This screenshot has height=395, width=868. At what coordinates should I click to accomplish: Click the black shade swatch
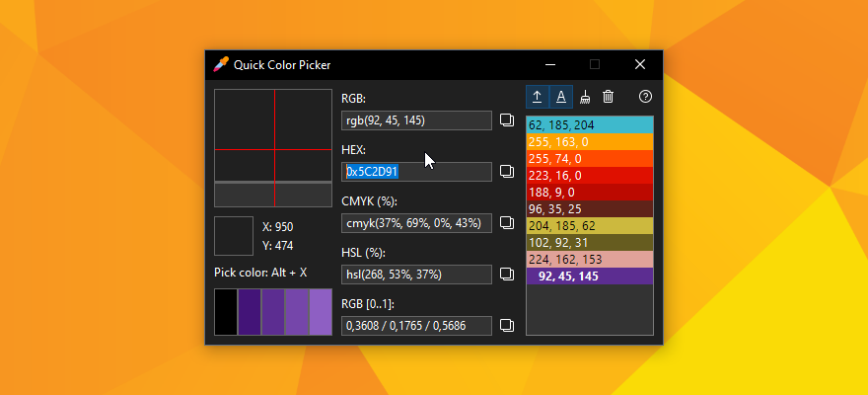tap(226, 312)
